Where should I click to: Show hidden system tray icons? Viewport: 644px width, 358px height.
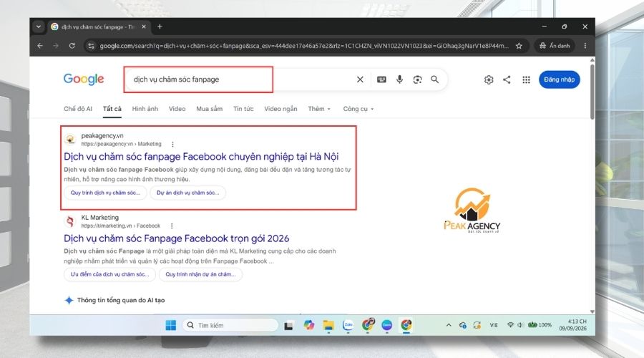click(x=449, y=325)
